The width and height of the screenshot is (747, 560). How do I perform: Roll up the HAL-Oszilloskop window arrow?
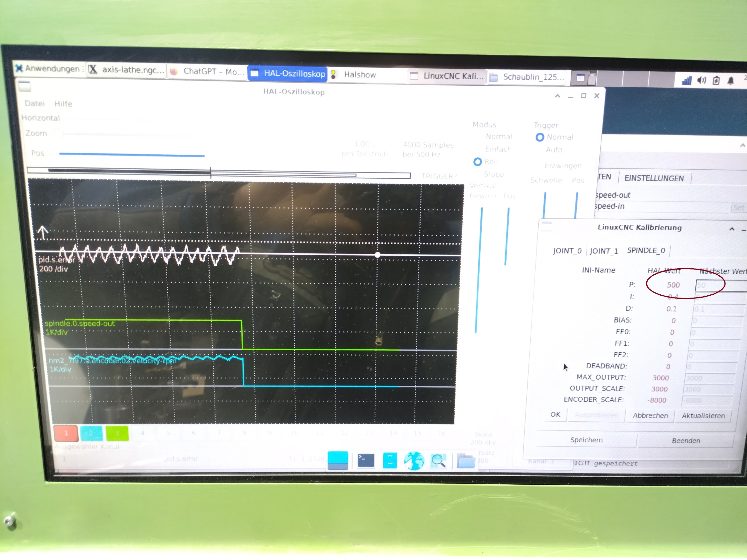557,96
